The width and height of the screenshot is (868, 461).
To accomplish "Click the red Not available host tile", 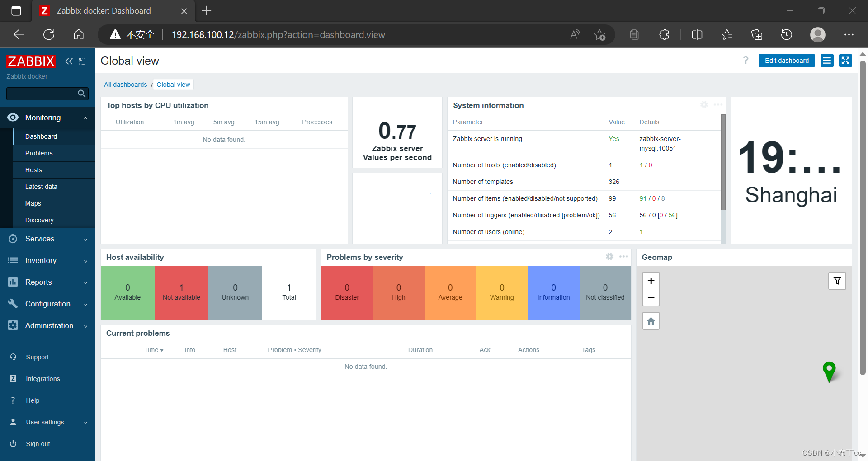I will 181,293.
